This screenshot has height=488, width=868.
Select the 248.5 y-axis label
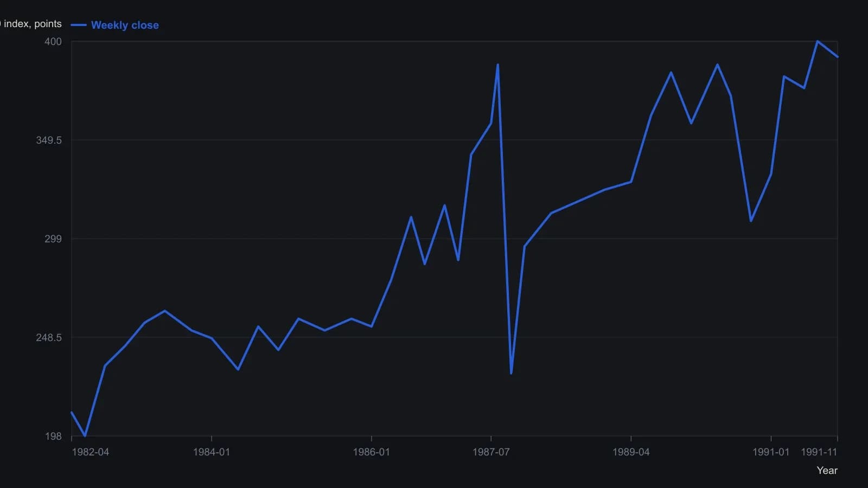click(49, 338)
